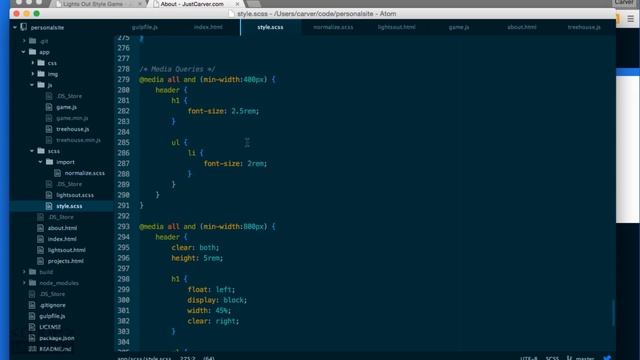Click the normalize.scss file icon in tree
640x360 pixels.
pyautogui.click(x=58, y=173)
